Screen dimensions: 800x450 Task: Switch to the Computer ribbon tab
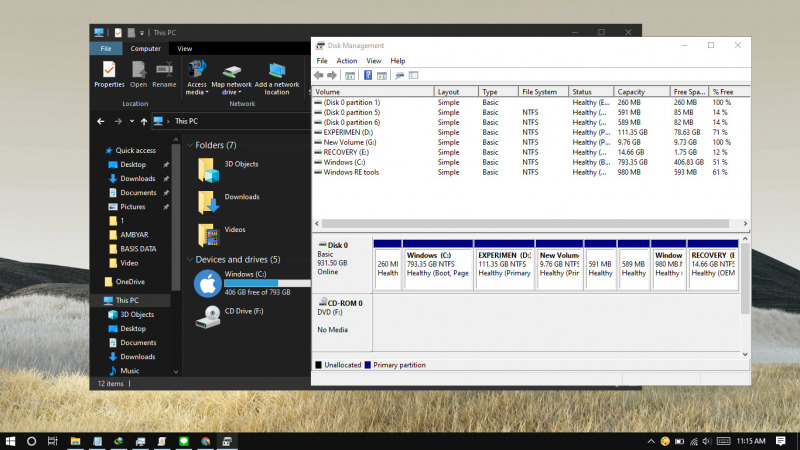point(145,48)
